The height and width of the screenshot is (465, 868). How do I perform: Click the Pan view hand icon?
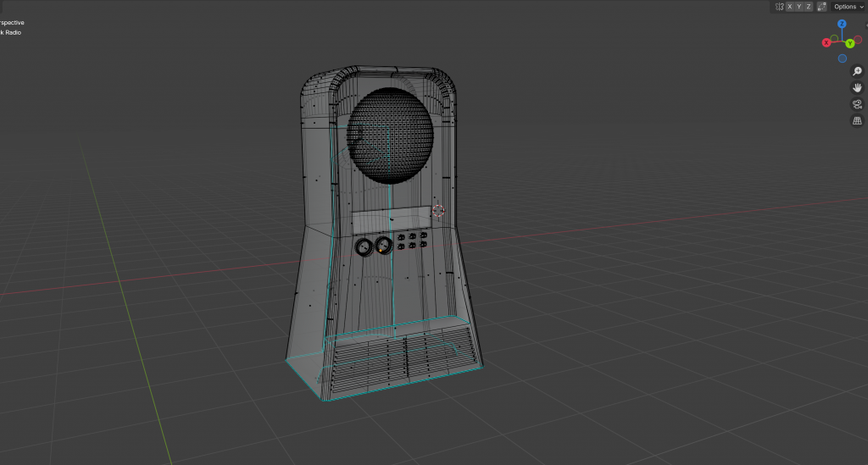857,87
